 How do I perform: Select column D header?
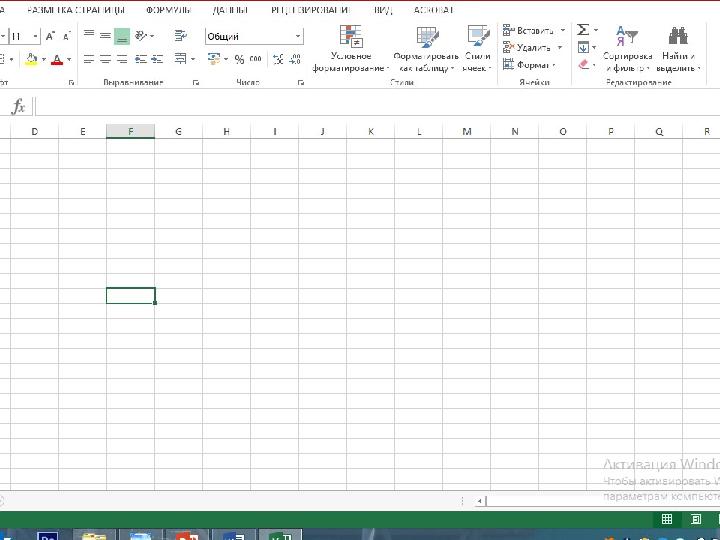tap(34, 131)
